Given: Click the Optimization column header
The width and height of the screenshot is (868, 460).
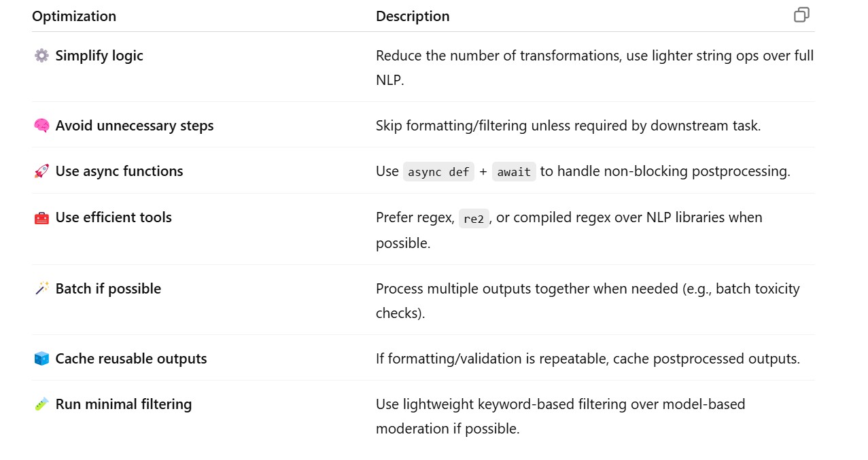Looking at the screenshot, I should click(x=74, y=16).
